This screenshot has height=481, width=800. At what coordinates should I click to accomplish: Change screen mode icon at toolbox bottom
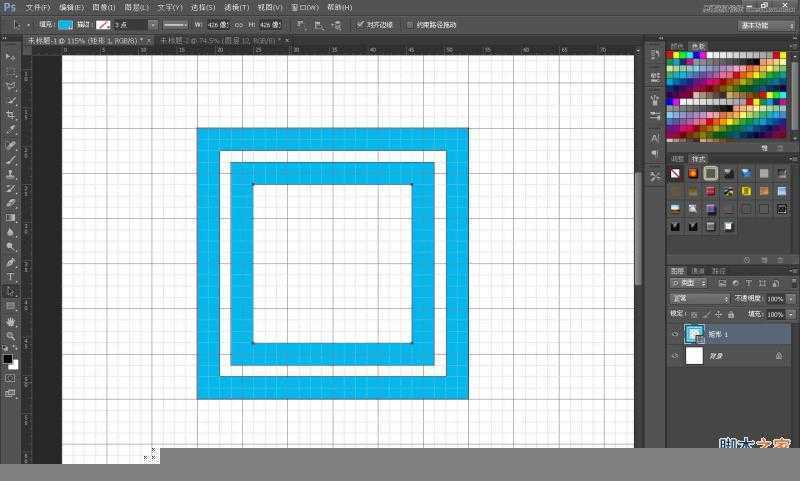coord(10,393)
